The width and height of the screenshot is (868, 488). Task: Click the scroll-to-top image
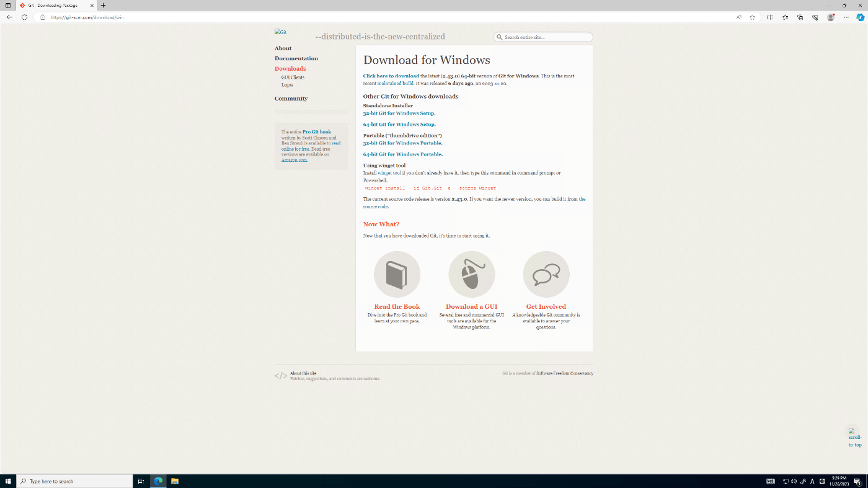[x=854, y=438]
